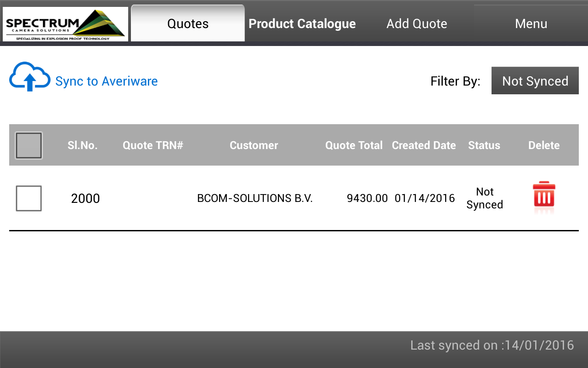The image size is (588, 368).
Task: Click the Spectrum Camera Solutions logo
Action: [65, 24]
